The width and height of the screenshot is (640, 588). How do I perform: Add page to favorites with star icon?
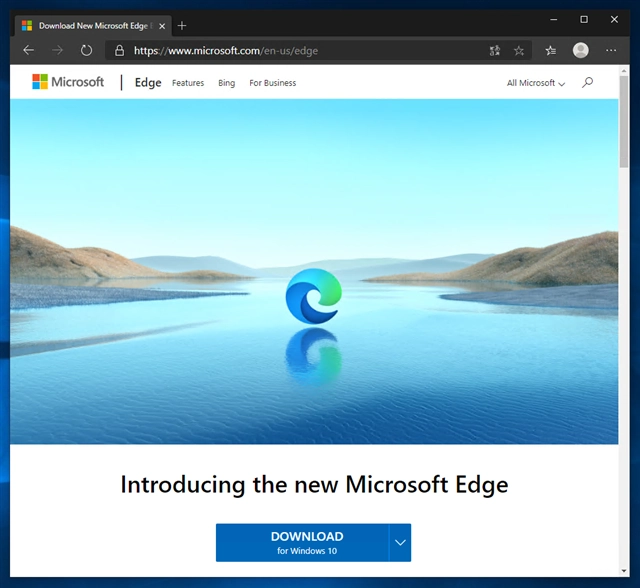click(519, 51)
